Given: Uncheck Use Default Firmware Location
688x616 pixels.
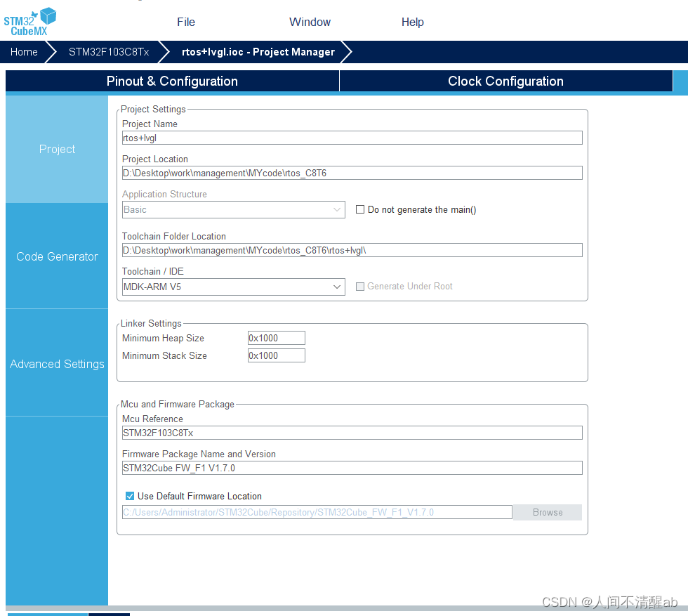Looking at the screenshot, I should (130, 496).
